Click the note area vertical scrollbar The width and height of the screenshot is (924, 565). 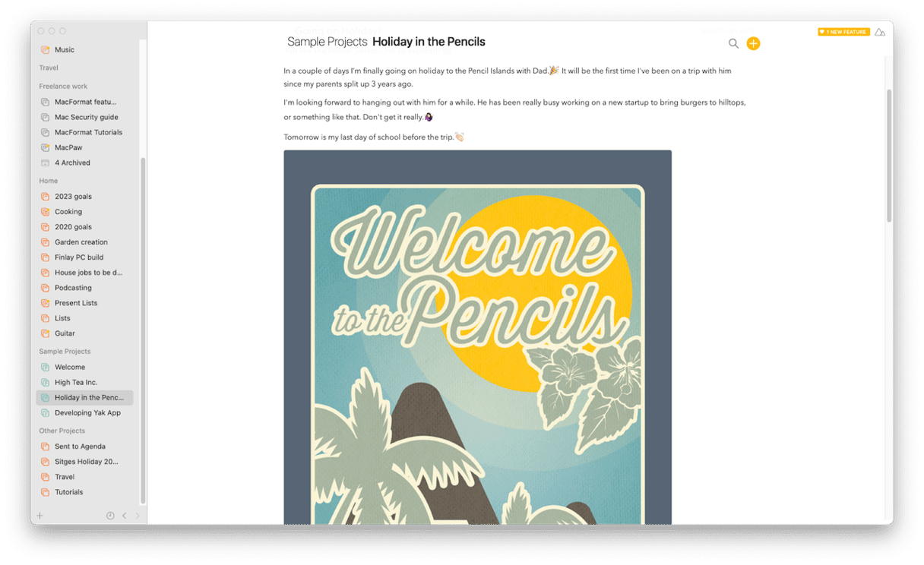(x=889, y=156)
